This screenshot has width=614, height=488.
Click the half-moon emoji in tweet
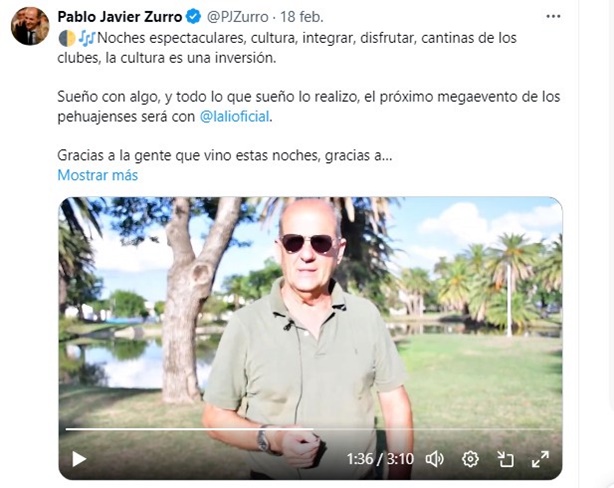pyautogui.click(x=67, y=38)
